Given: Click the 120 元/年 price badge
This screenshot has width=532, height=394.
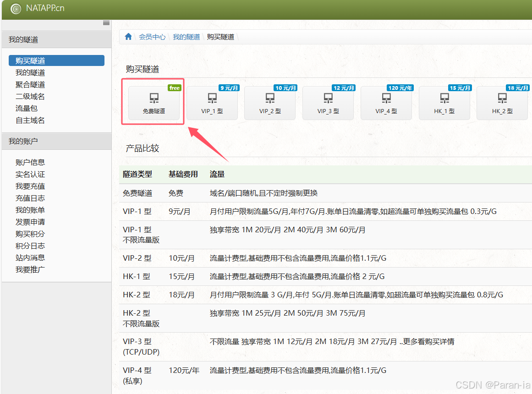Looking at the screenshot, I should (x=400, y=88).
